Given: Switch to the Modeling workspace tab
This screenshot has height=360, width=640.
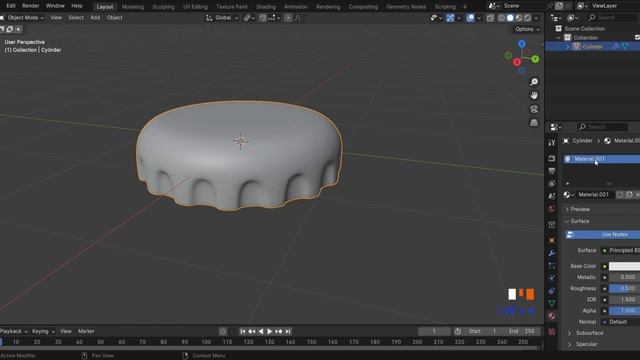Looking at the screenshot, I should tap(133, 7).
